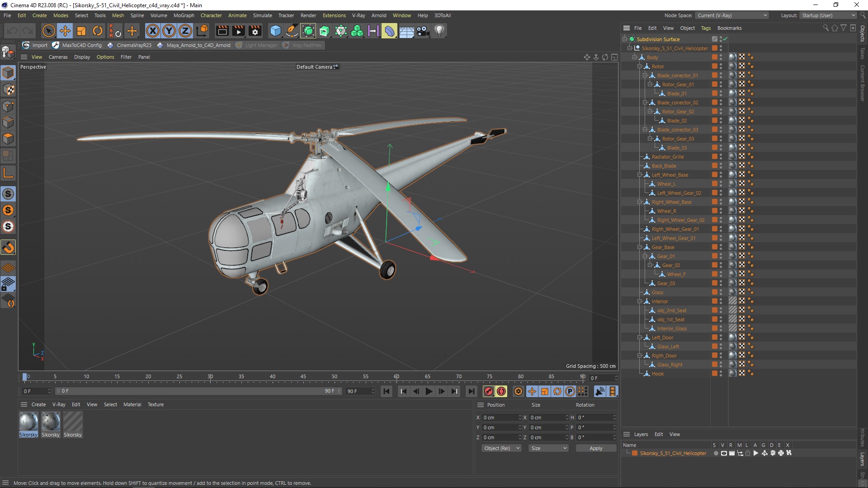This screenshot has height=488, width=868.
Task: Add a Cube primitive object
Action: click(x=275, y=31)
